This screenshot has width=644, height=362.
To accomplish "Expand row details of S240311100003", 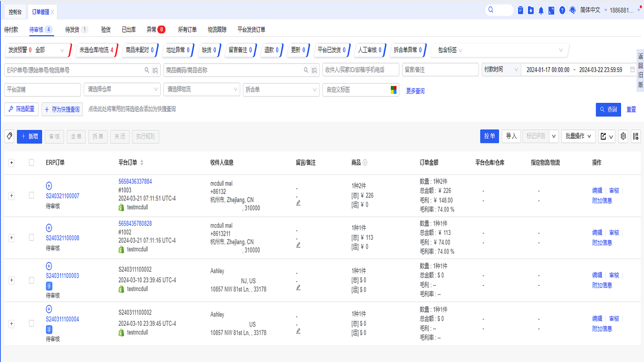I will point(12,280).
